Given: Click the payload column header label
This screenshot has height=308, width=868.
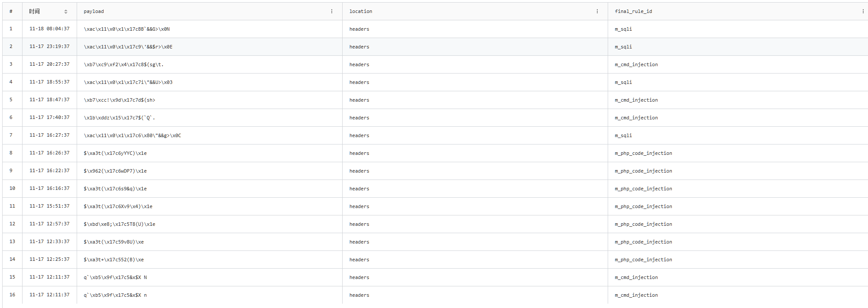Looking at the screenshot, I should point(94,12).
